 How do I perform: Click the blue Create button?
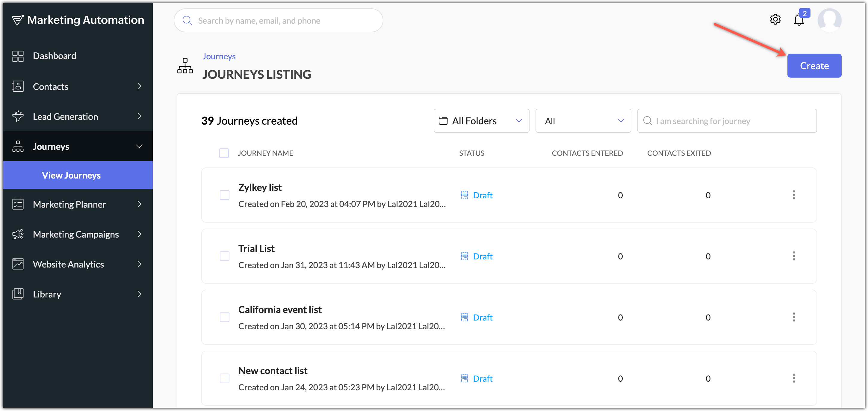point(814,66)
